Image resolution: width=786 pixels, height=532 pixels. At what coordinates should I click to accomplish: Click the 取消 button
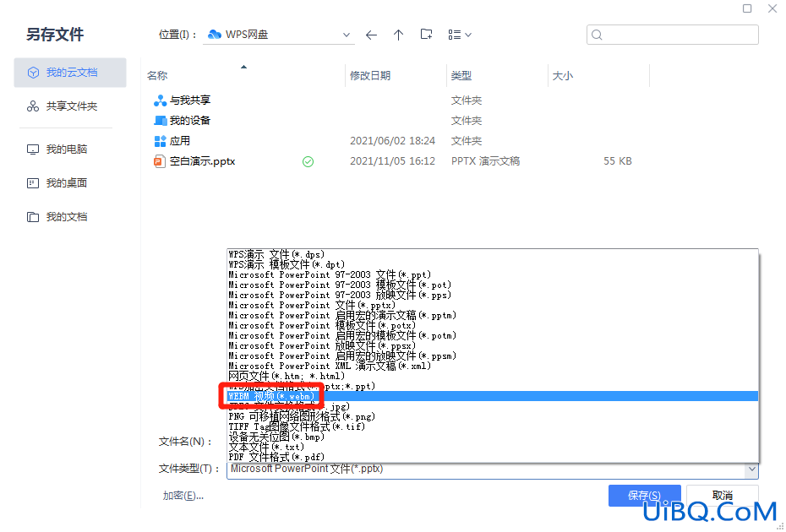point(723,496)
